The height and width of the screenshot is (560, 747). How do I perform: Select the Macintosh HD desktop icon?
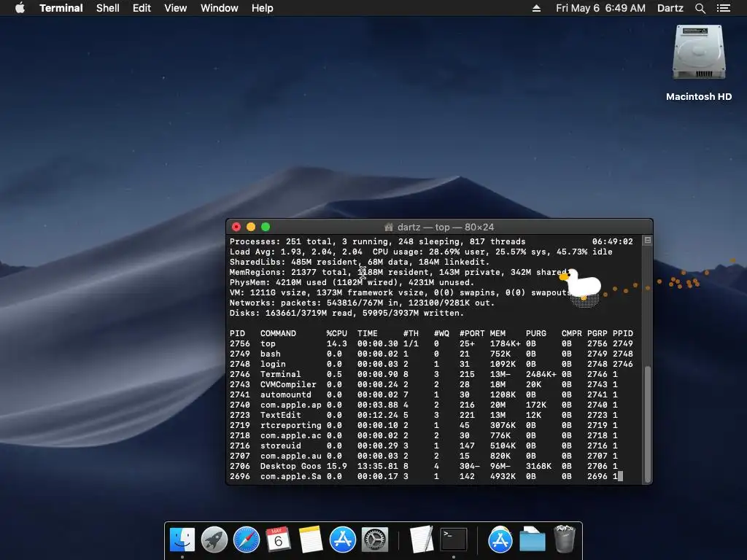pos(699,63)
